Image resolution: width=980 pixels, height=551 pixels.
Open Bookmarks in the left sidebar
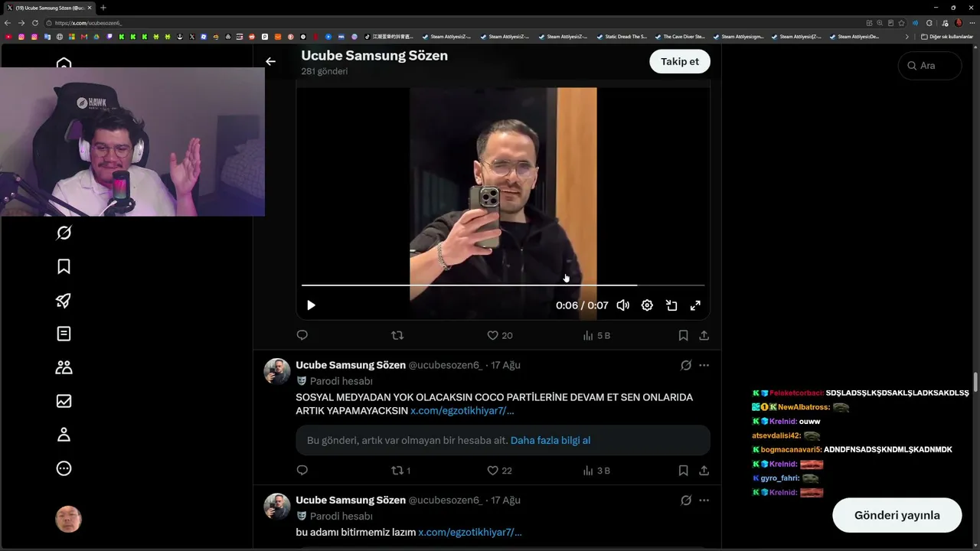64,266
